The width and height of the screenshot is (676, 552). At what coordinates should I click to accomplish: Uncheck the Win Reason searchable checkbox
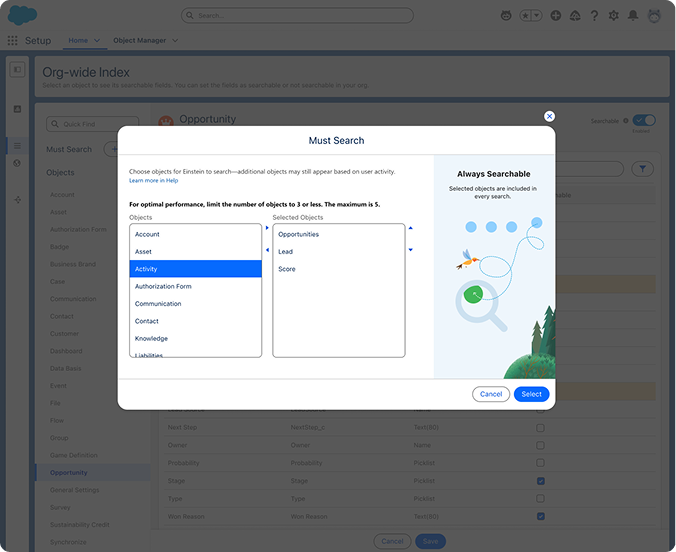(541, 516)
